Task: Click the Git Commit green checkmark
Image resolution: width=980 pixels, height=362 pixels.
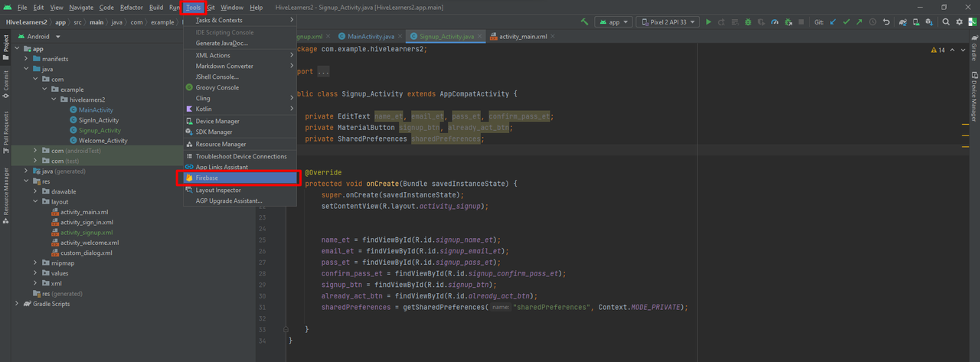Action: click(846, 22)
